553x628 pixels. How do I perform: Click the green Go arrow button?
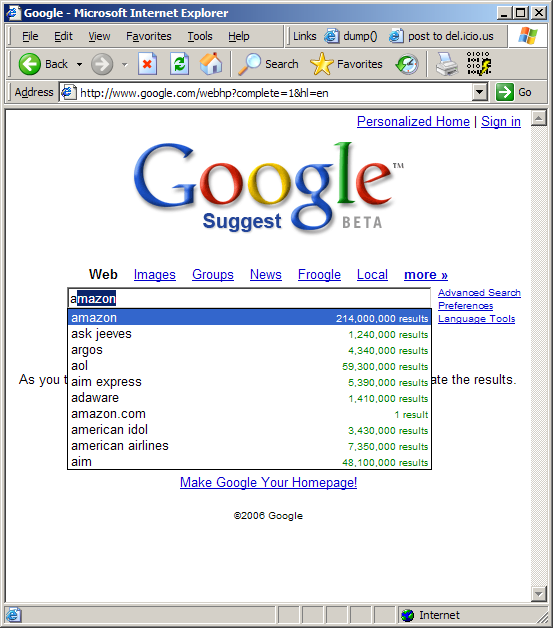tap(505, 93)
